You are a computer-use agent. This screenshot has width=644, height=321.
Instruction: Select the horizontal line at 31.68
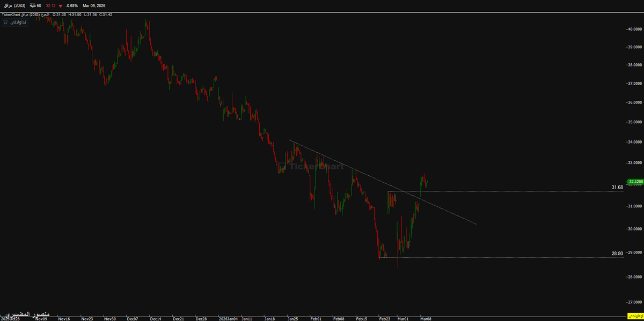point(504,191)
